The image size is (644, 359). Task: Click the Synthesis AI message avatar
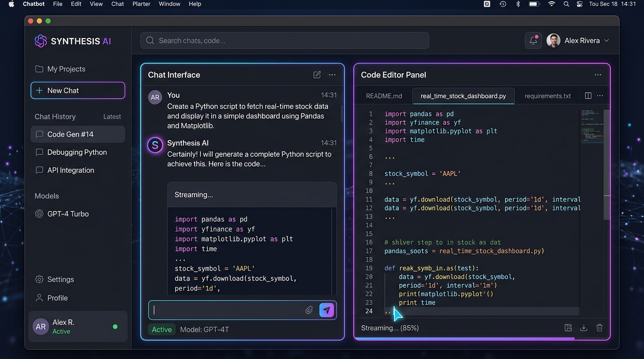pyautogui.click(x=155, y=145)
